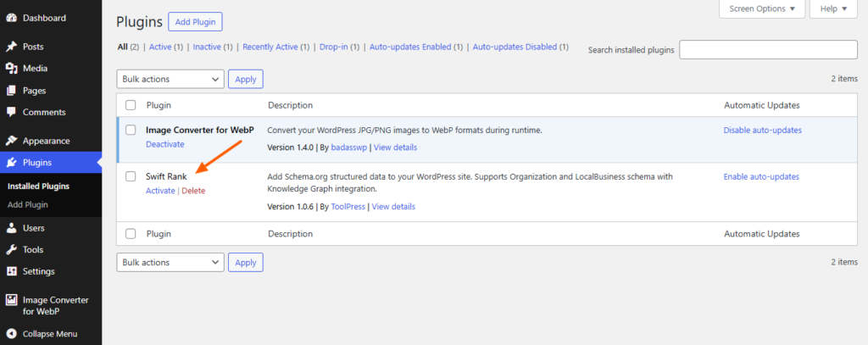This screenshot has width=868, height=345.
Task: Click the bottom Apply button
Action: [246, 263]
